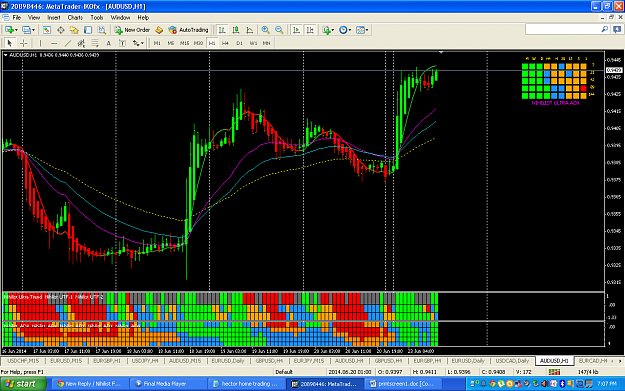Switch chart to H4 timeframe

click(225, 43)
